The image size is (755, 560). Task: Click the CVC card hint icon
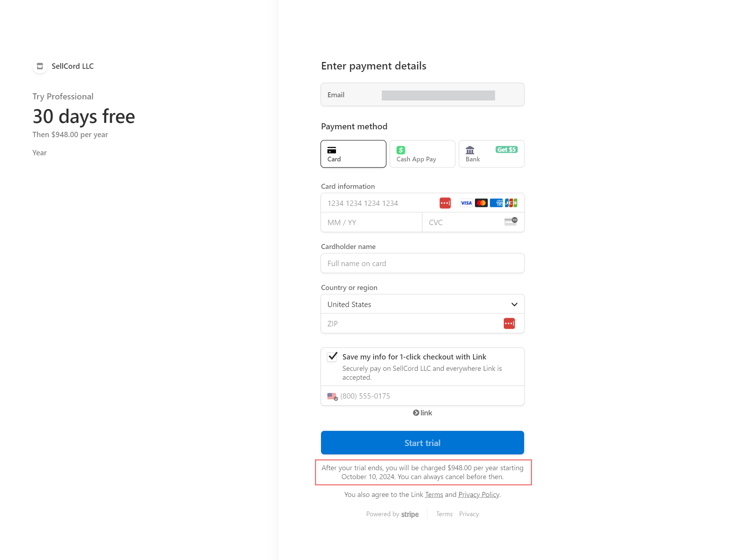[511, 222]
